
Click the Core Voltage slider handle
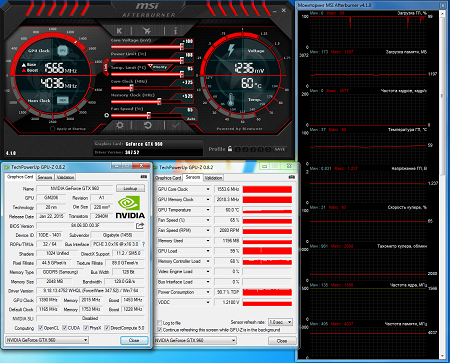(182, 47)
